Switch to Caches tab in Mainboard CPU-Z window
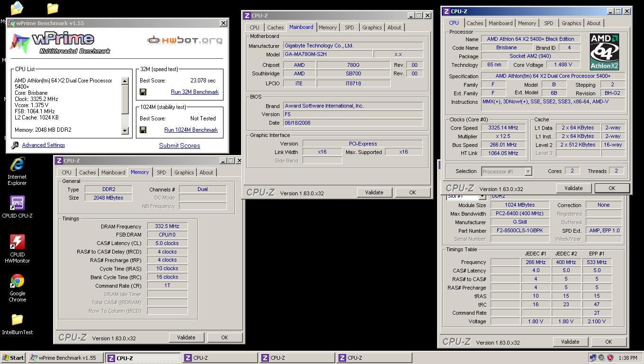Screen dimensions: 644x364 [275, 27]
